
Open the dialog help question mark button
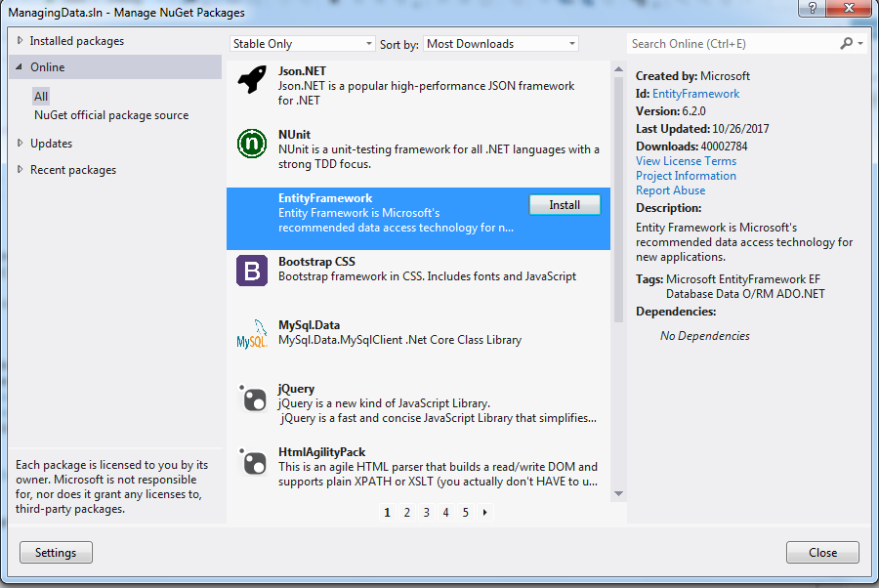click(x=812, y=8)
